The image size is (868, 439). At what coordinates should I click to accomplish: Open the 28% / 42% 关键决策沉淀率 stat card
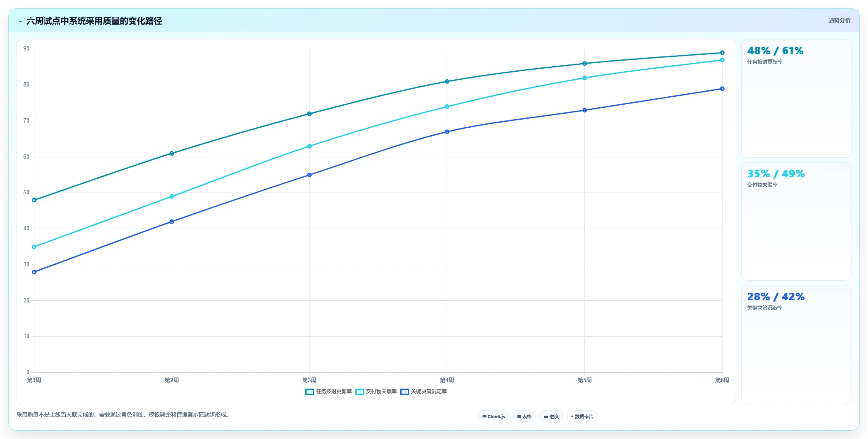pos(796,344)
